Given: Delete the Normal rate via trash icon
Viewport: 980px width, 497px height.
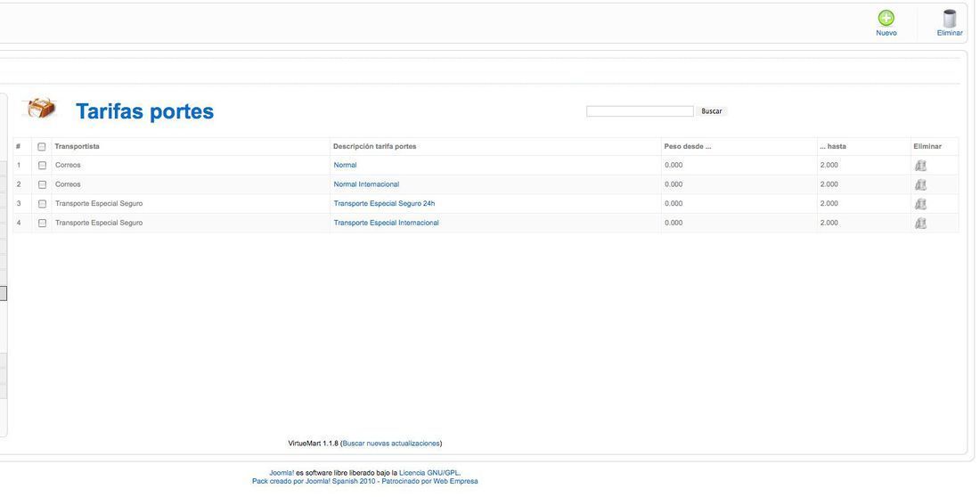Looking at the screenshot, I should [x=920, y=166].
